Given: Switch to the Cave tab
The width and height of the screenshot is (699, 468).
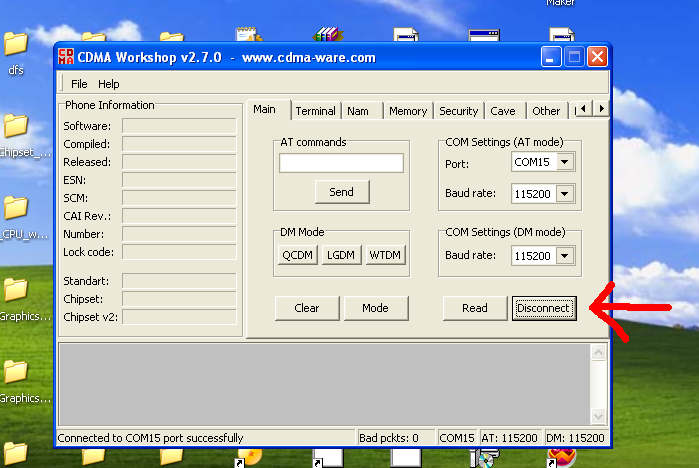Looking at the screenshot, I should point(503,111).
